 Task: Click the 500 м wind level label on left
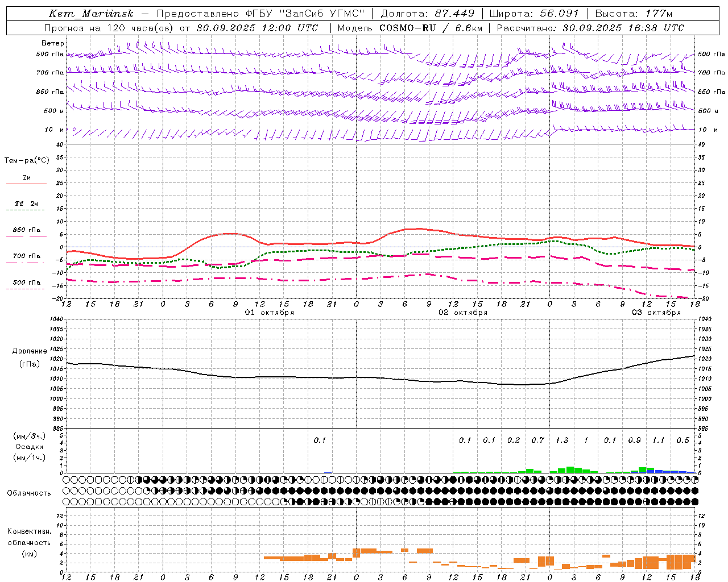point(55,111)
